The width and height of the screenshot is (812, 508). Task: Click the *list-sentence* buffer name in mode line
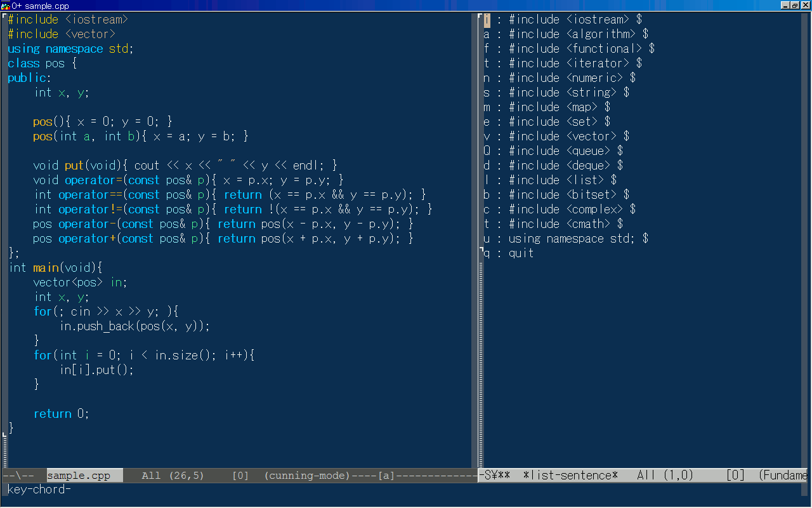click(570, 476)
